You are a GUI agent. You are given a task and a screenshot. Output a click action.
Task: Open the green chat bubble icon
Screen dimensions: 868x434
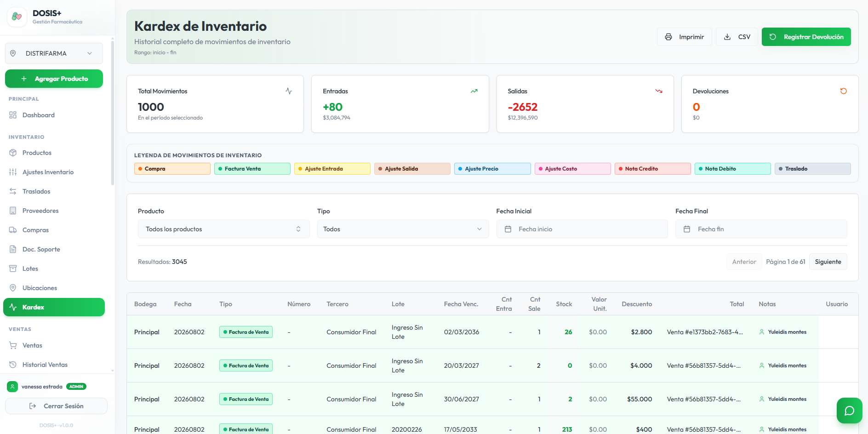click(849, 411)
